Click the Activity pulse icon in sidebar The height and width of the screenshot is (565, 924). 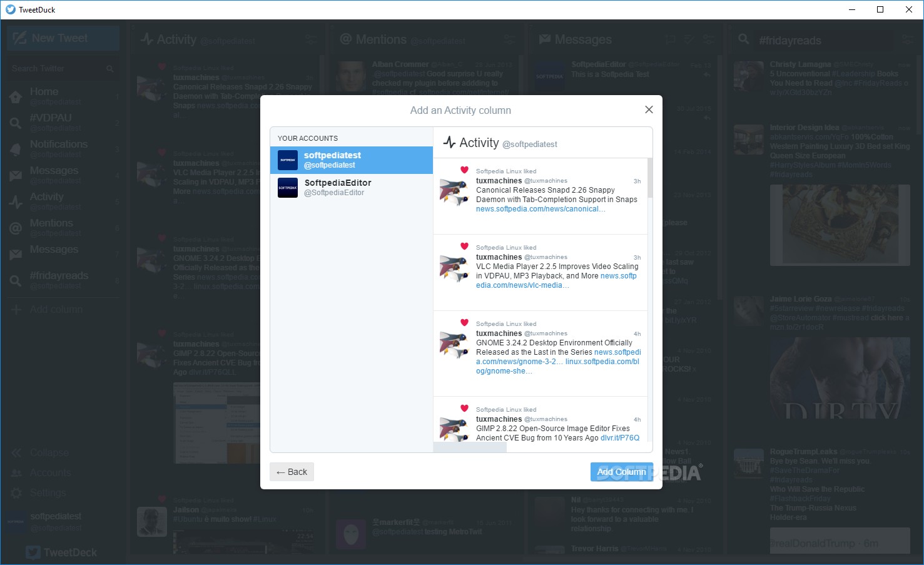16,202
